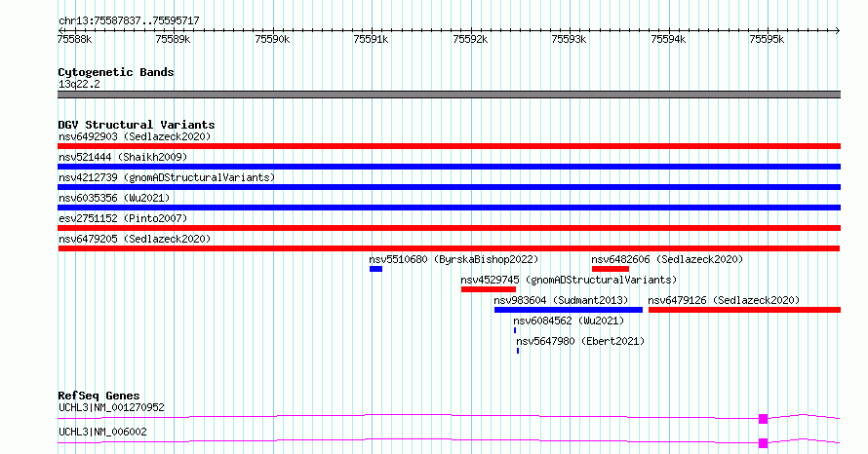Screen dimensions: 868x454
Task: Click the 75591k ruler tick label
Action: (371, 39)
